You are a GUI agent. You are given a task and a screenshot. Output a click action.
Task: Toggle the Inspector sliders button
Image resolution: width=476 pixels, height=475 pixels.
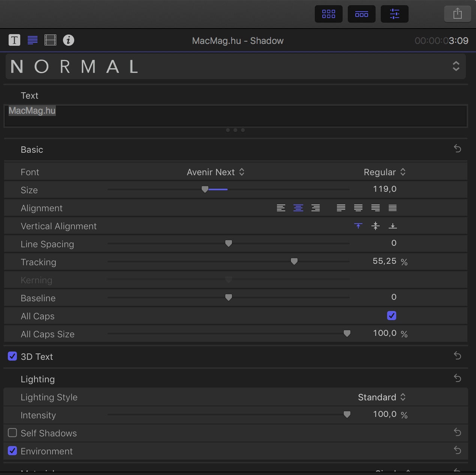tap(395, 14)
